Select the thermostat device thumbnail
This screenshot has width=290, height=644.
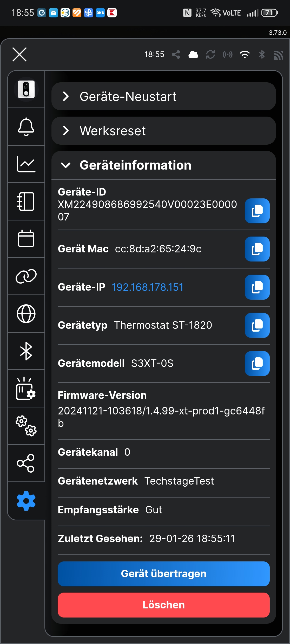tap(26, 89)
